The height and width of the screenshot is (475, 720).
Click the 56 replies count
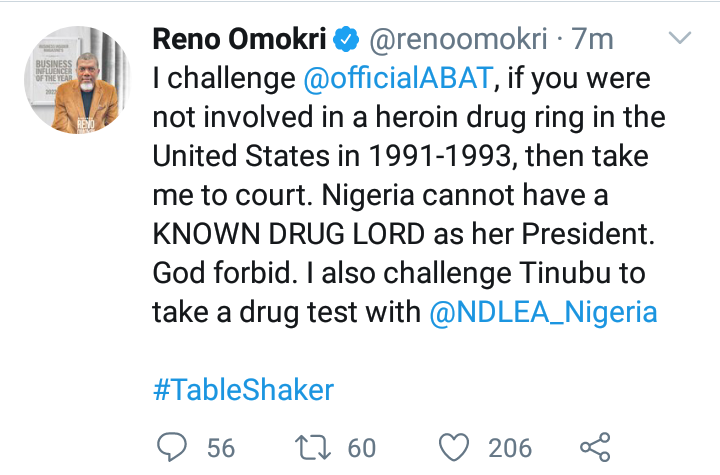point(219,447)
